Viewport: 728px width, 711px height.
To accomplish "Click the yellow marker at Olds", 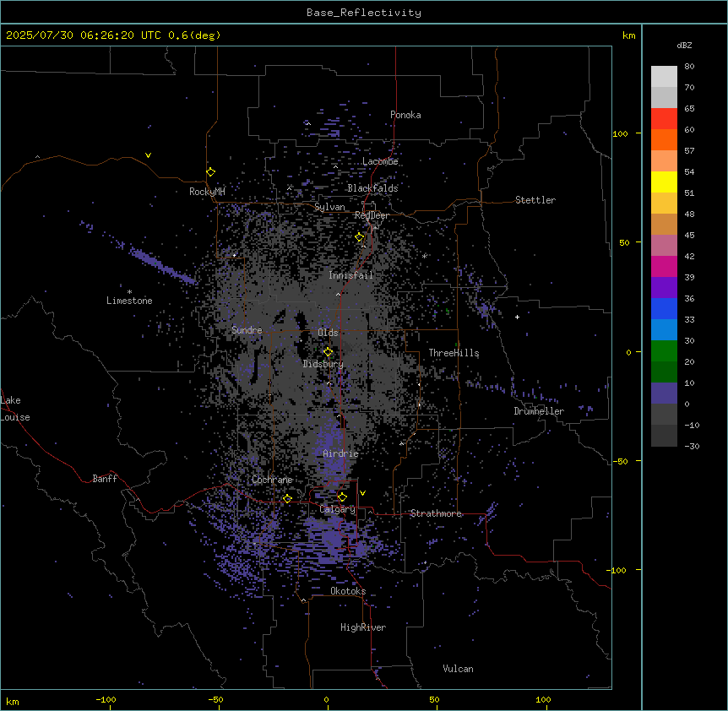I will coord(328,351).
